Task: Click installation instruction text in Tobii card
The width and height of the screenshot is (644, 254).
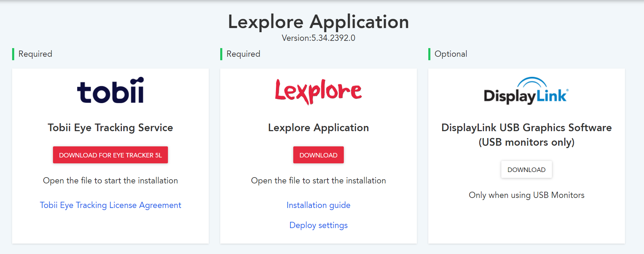Action: pos(110,181)
